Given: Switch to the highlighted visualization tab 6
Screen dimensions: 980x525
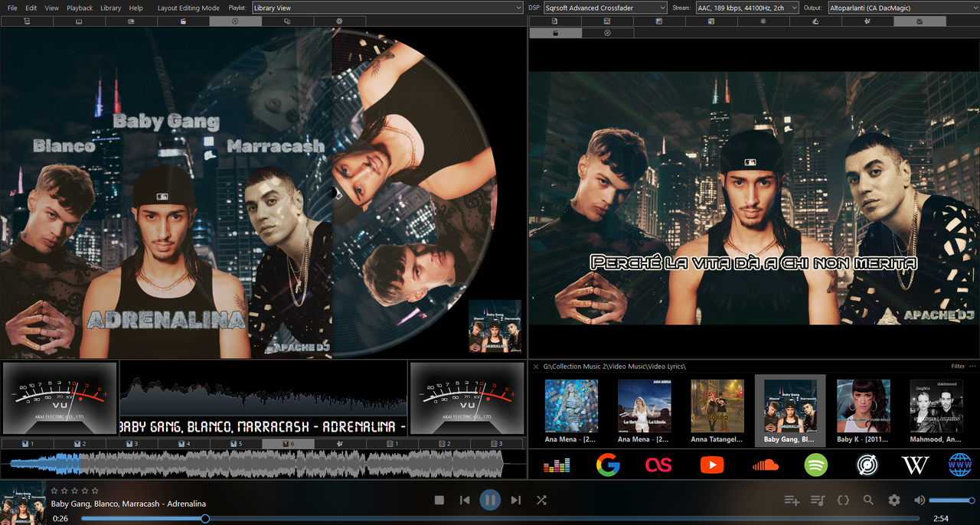Looking at the screenshot, I should pyautogui.click(x=288, y=444).
